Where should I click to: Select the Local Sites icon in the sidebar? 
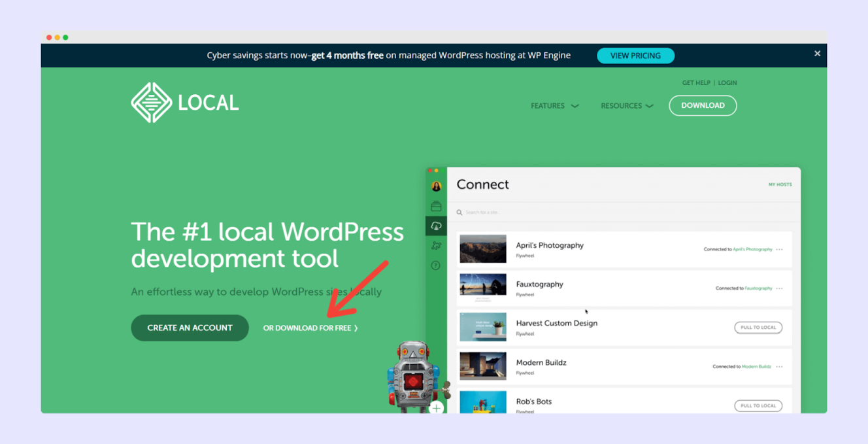[x=436, y=207]
